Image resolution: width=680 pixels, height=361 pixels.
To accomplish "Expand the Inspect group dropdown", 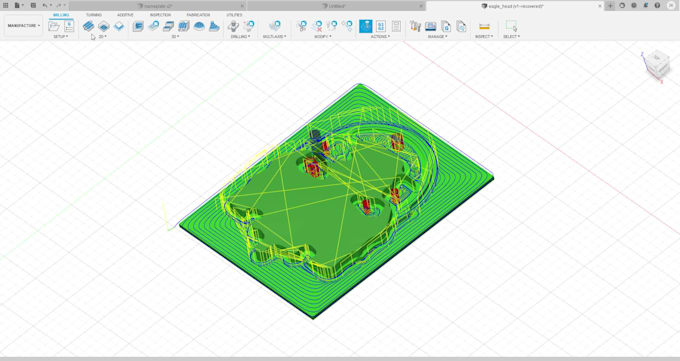I will (484, 36).
